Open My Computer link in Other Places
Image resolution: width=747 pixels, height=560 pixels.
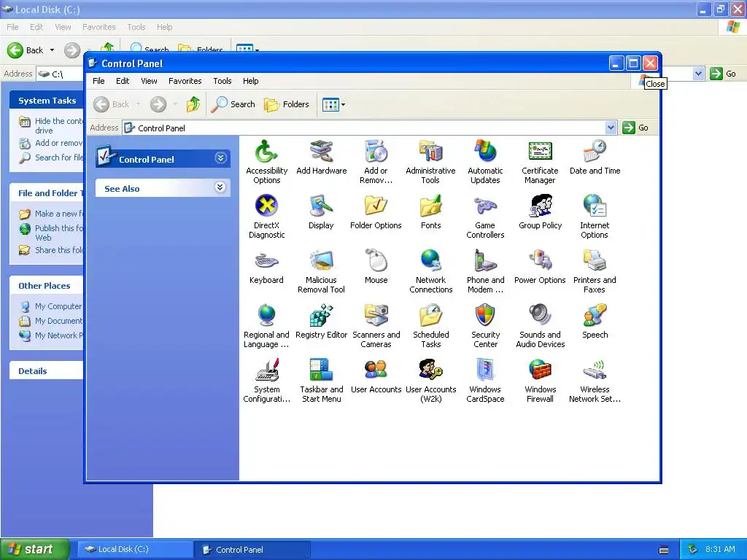(58, 306)
